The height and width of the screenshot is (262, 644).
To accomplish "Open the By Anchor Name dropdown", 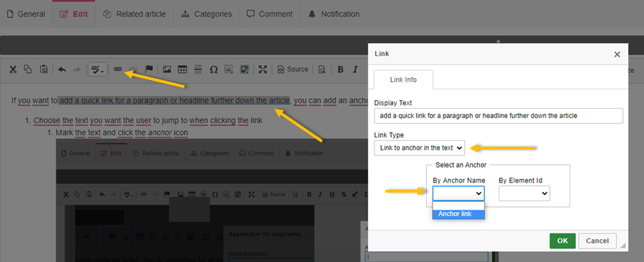I will [458, 193].
